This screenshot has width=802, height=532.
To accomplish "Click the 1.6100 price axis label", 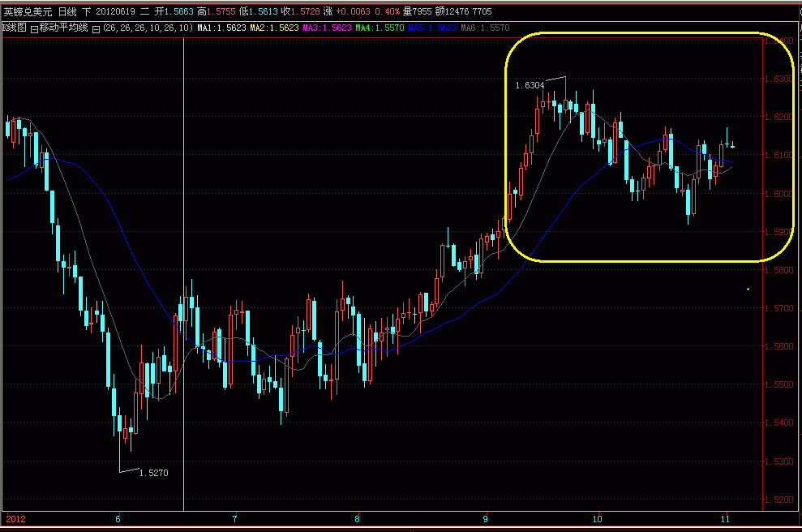I will click(x=778, y=155).
